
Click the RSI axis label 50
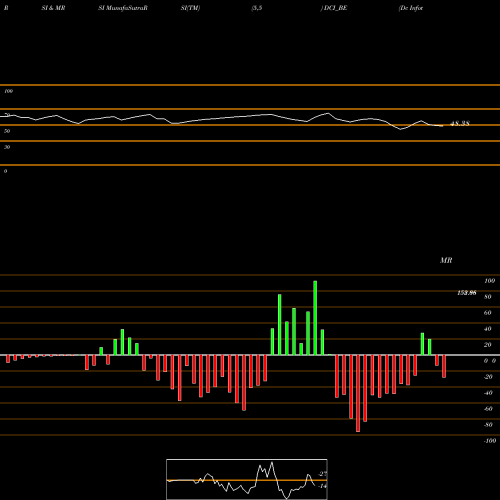click(7, 131)
